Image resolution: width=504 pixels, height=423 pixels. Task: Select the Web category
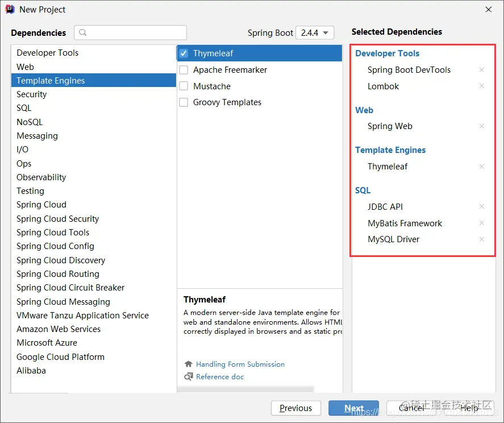[x=94, y=67]
